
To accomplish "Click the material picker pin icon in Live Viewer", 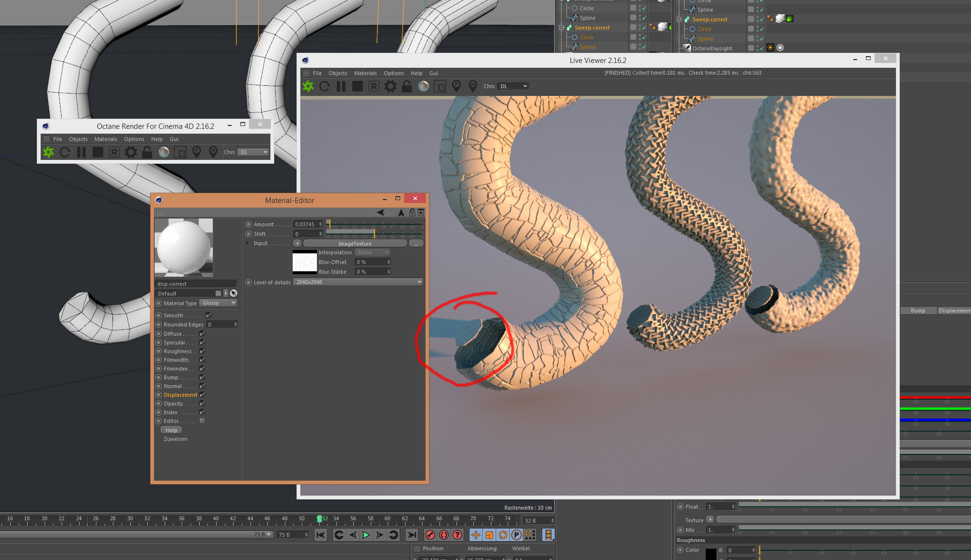I will (x=473, y=86).
